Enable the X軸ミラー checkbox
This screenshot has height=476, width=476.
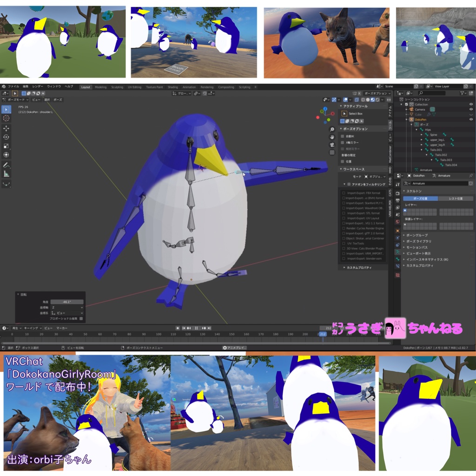coord(343,142)
